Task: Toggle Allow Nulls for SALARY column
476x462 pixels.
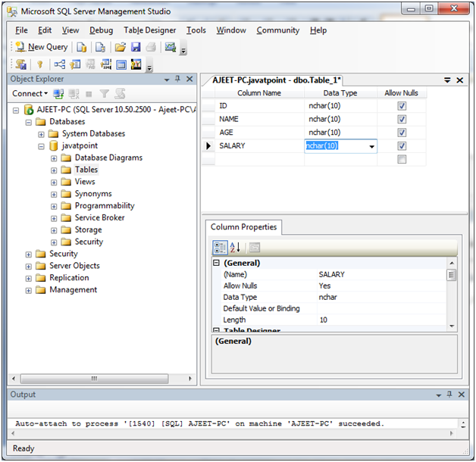Action: coord(402,146)
